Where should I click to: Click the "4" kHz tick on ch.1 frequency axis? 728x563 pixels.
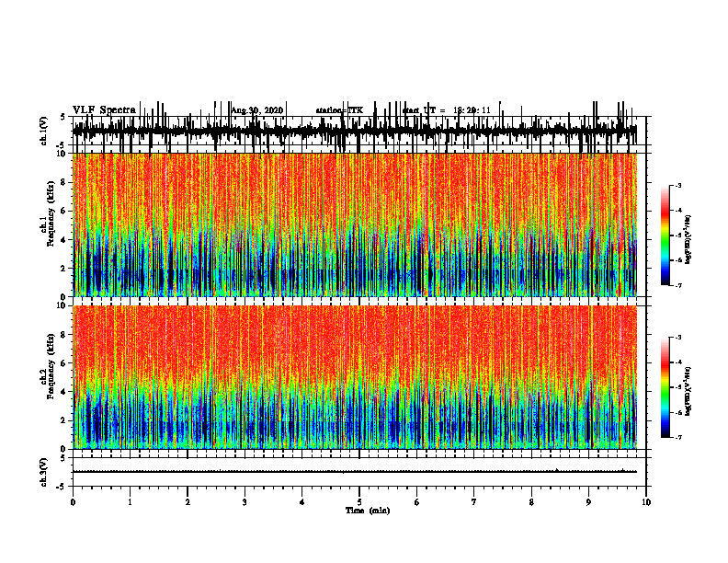[63, 240]
